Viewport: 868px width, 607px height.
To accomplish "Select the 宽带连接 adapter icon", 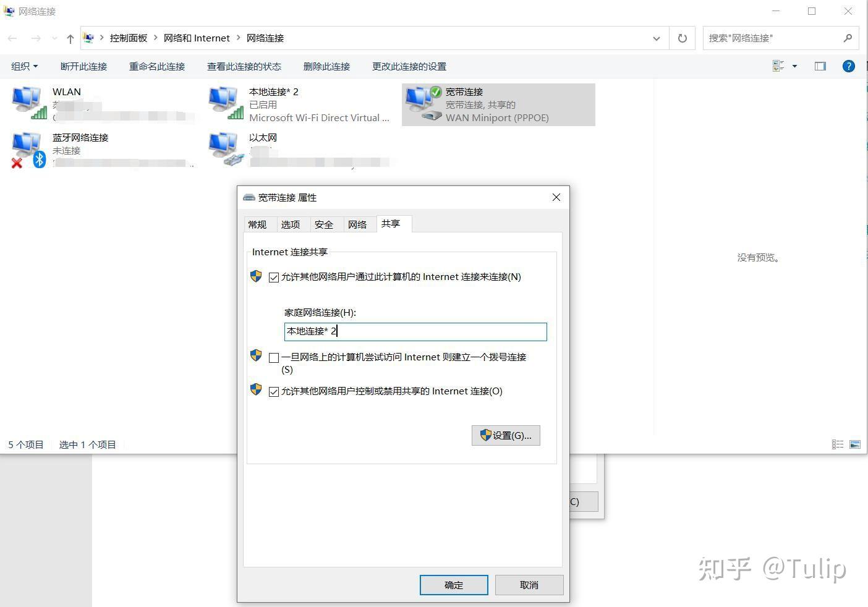I will (423, 103).
